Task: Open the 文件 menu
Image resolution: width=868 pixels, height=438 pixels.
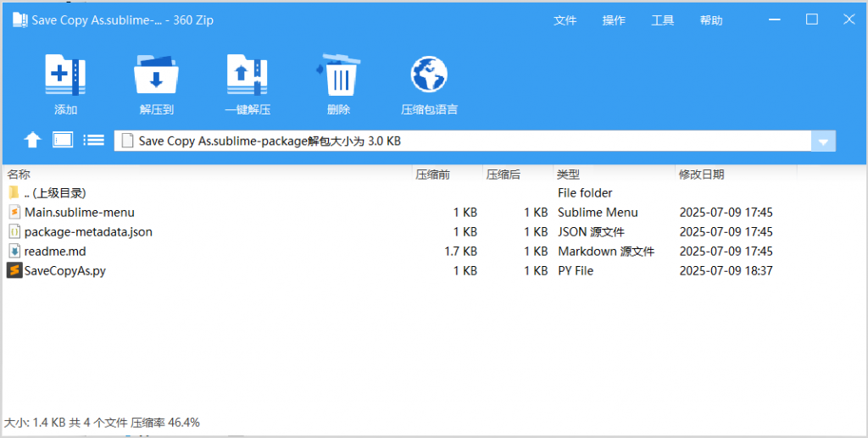Action: tap(565, 21)
